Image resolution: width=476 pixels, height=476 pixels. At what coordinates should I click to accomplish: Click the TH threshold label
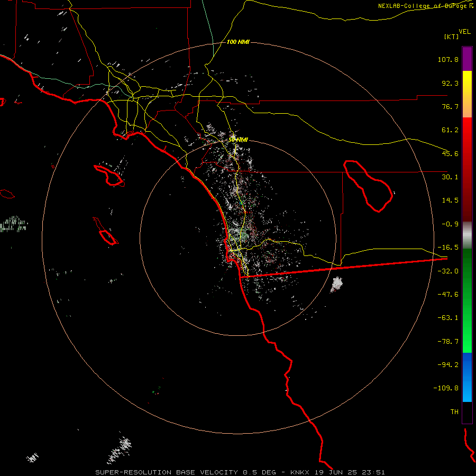[454, 411]
